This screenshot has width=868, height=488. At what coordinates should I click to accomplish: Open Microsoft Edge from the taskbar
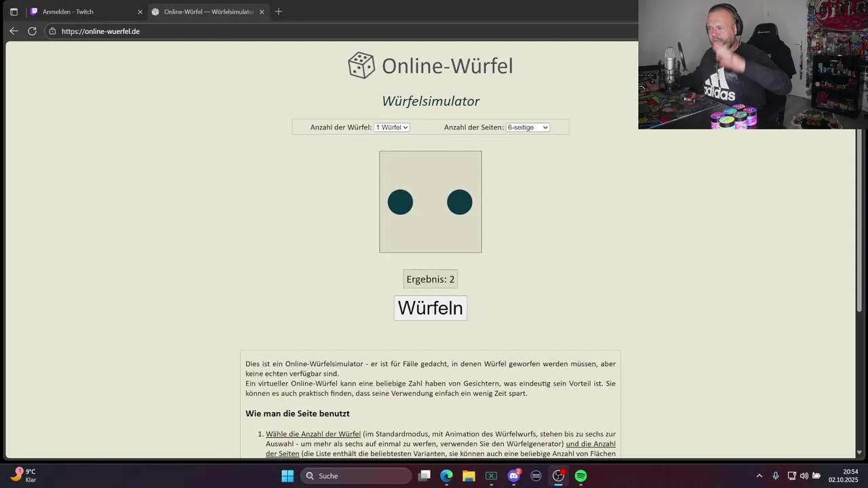tap(446, 476)
